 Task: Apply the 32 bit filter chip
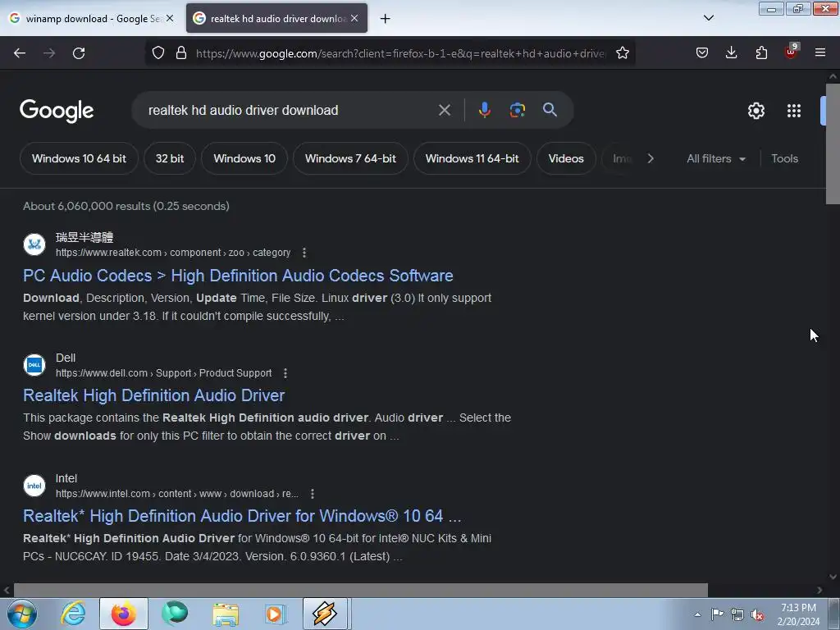[x=169, y=158]
